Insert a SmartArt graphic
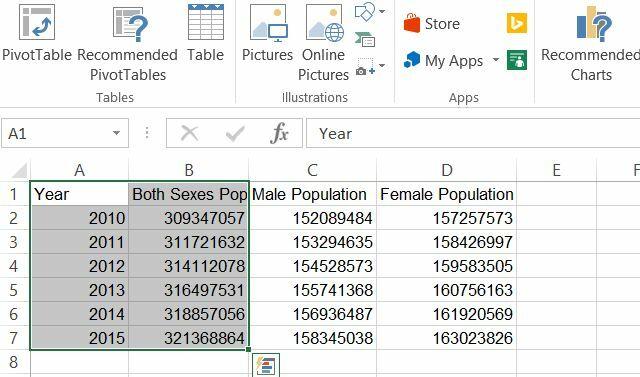The width and height of the screenshot is (640, 377). tap(365, 40)
